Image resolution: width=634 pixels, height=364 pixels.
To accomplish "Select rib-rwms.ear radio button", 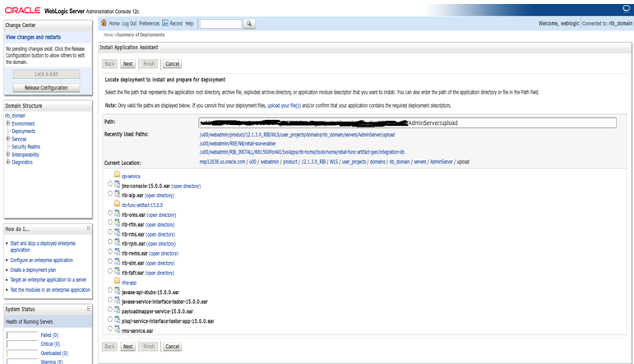I will click(x=110, y=251).
